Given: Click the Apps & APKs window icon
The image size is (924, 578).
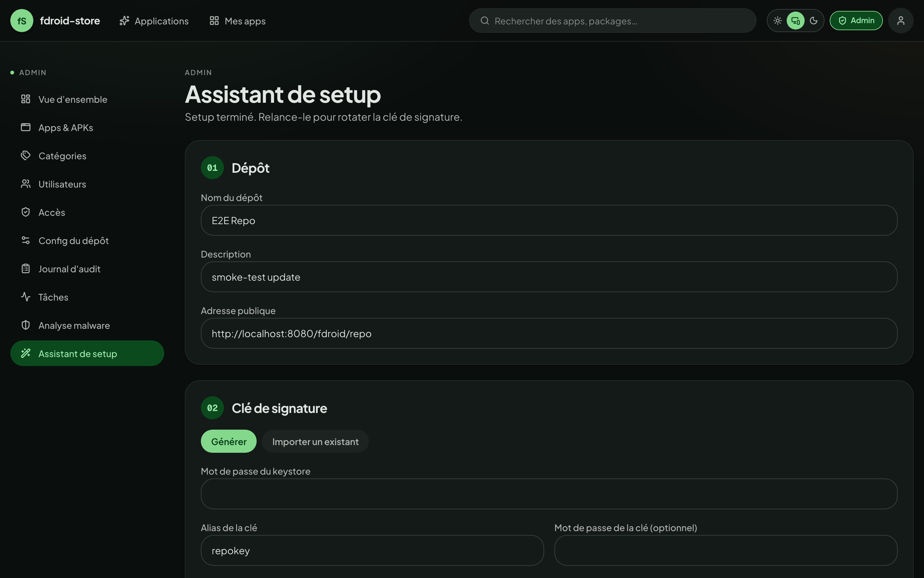Looking at the screenshot, I should click(26, 127).
